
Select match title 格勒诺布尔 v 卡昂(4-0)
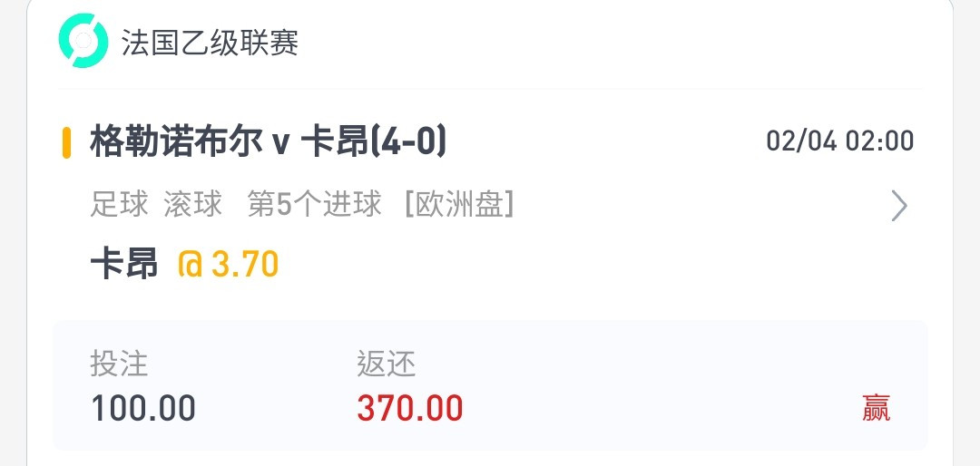(268, 142)
